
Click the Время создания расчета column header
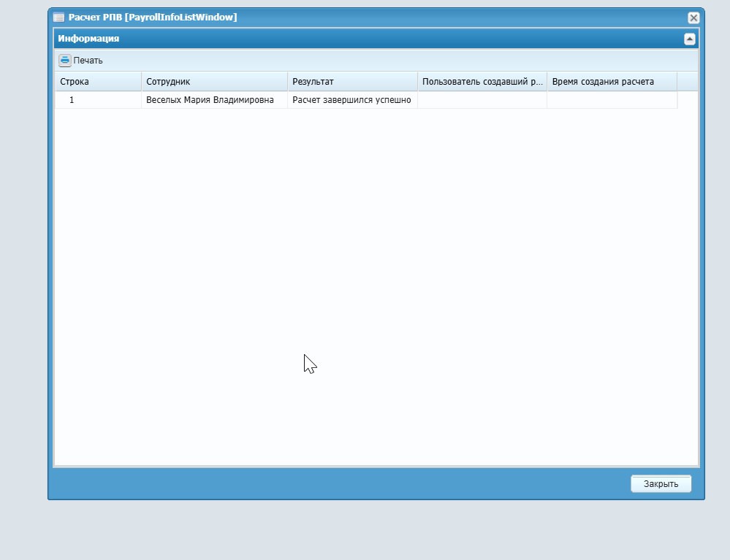pyautogui.click(x=612, y=81)
